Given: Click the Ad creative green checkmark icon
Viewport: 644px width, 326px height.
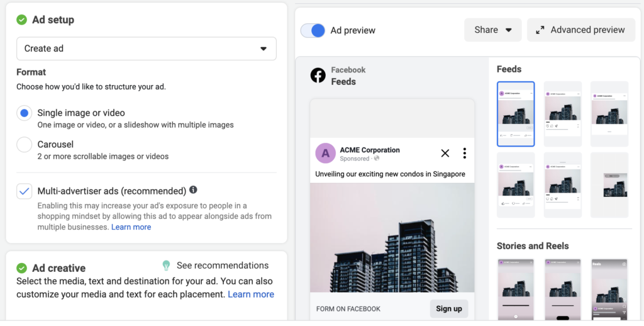Looking at the screenshot, I should [x=21, y=268].
